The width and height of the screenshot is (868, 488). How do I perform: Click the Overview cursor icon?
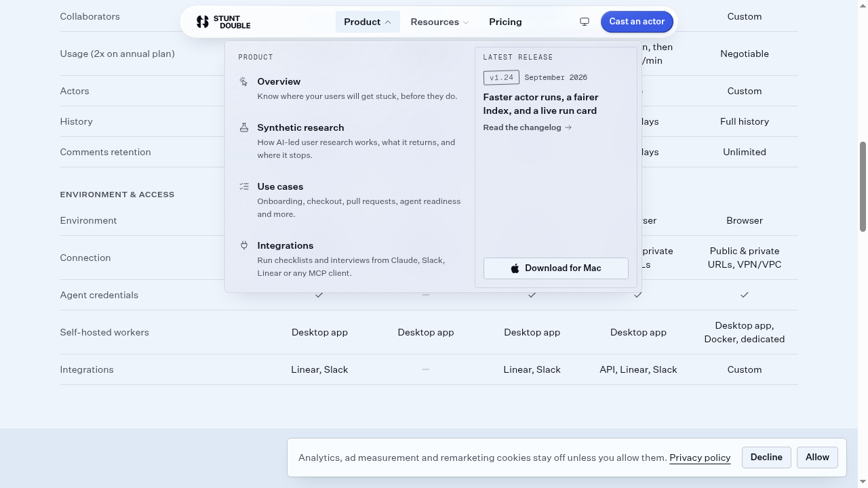pos(244,81)
